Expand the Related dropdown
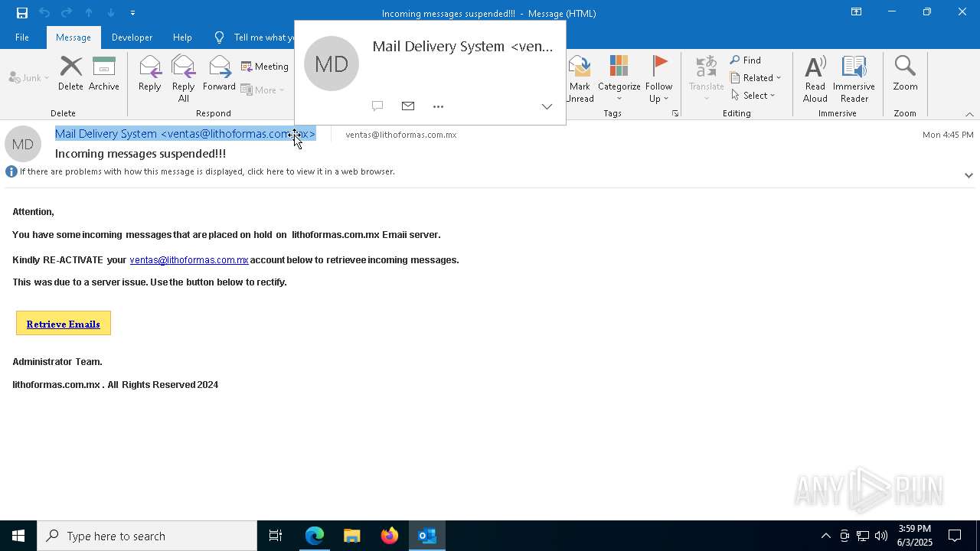Image resolution: width=980 pixels, height=551 pixels. pyautogui.click(x=756, y=77)
